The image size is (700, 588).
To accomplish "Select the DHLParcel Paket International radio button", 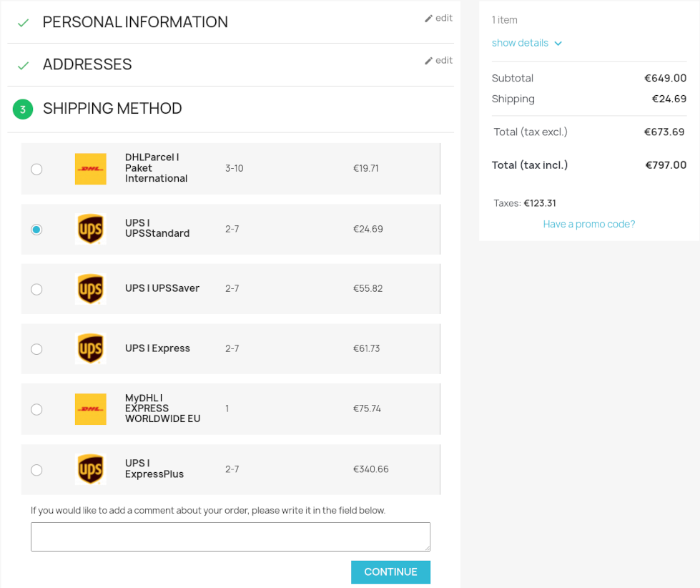I will pos(36,170).
